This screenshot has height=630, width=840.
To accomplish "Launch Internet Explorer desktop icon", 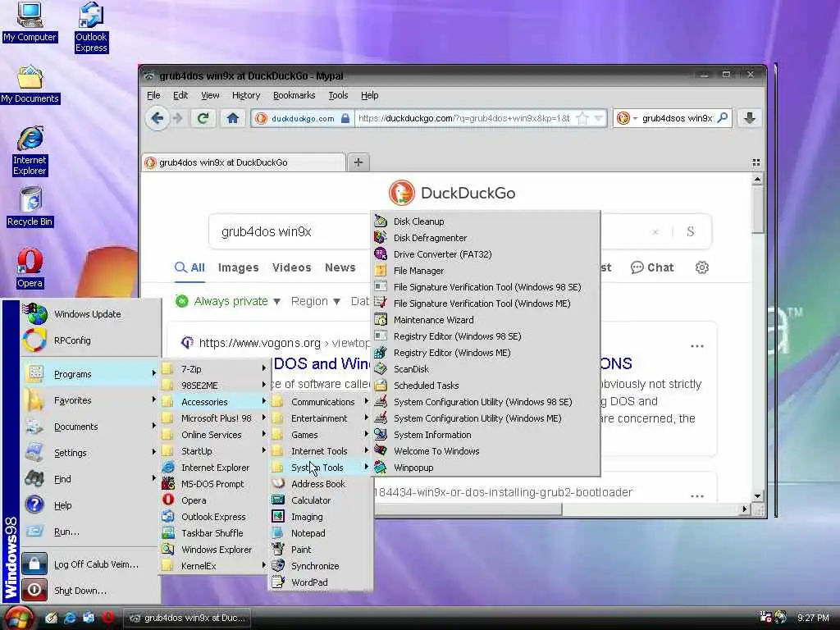I will [x=30, y=151].
